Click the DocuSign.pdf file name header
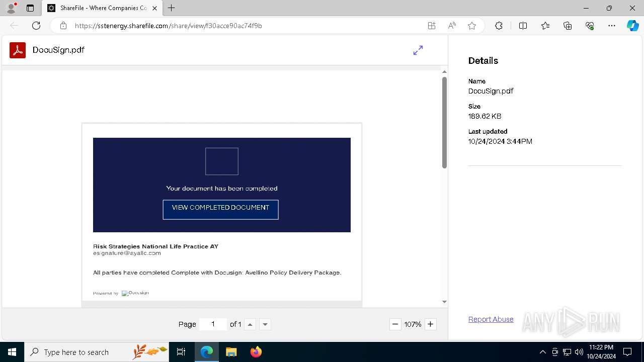 [58, 50]
